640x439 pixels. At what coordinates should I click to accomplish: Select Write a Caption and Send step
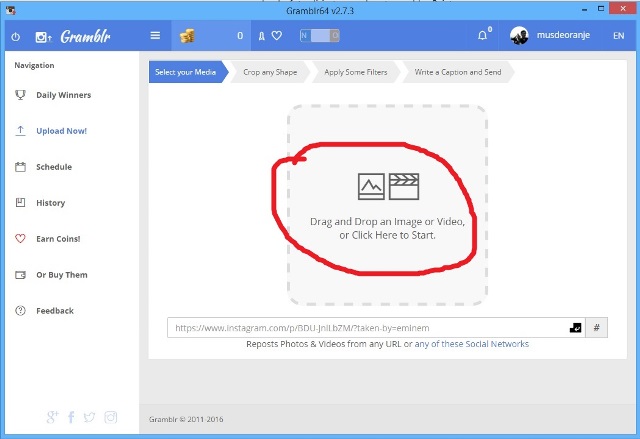pos(458,72)
